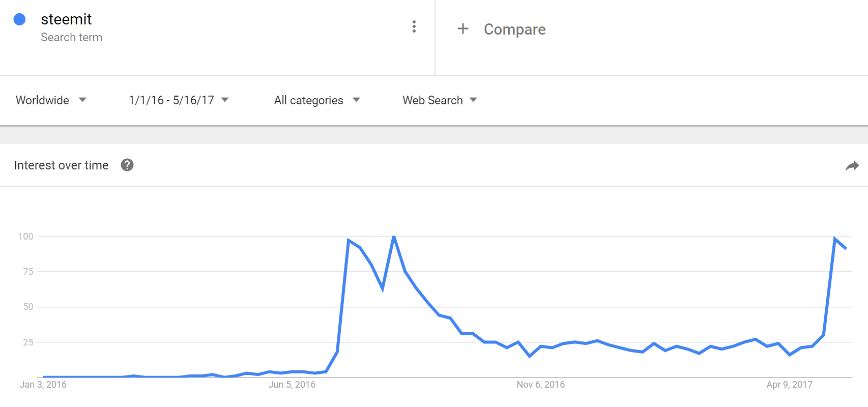Click the Interest over time heading
The height and width of the screenshot is (407, 868).
pos(61,165)
